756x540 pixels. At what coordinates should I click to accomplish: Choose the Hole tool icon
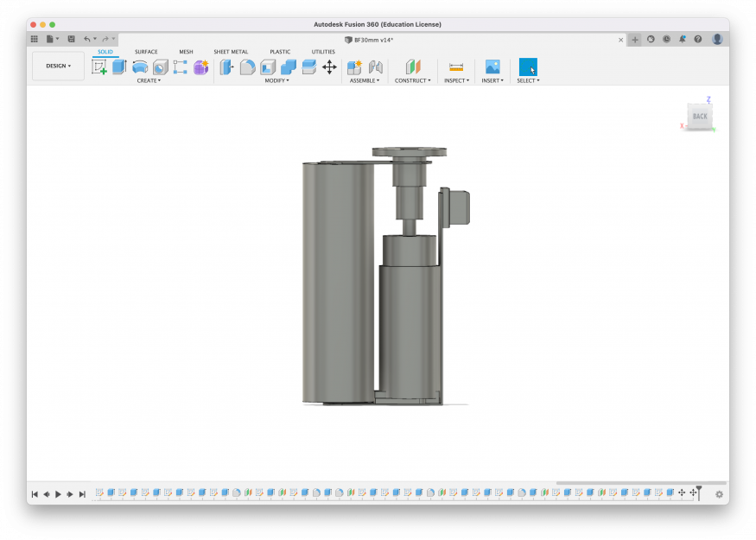161,67
